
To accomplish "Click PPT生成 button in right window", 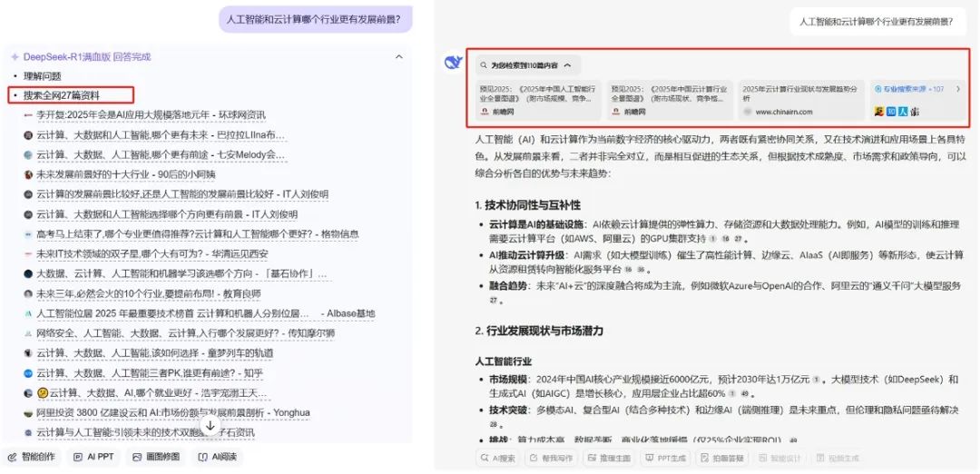I will (665, 459).
